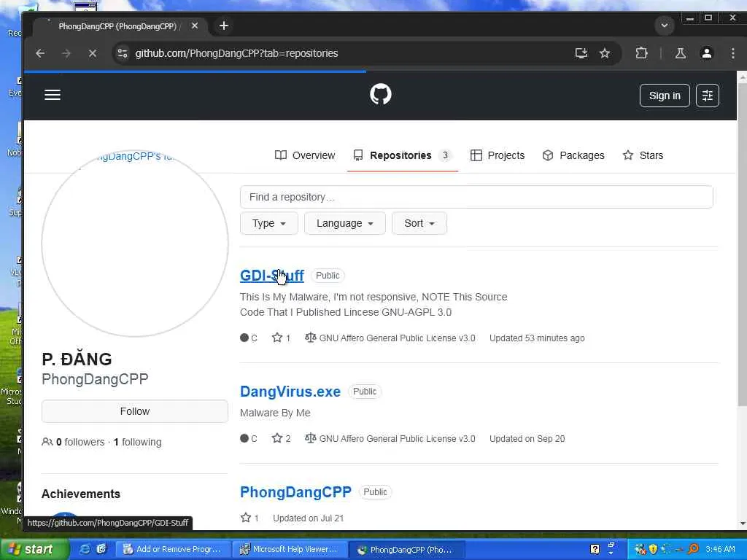
Task: Click inside Find a repository field
Action: 476,197
